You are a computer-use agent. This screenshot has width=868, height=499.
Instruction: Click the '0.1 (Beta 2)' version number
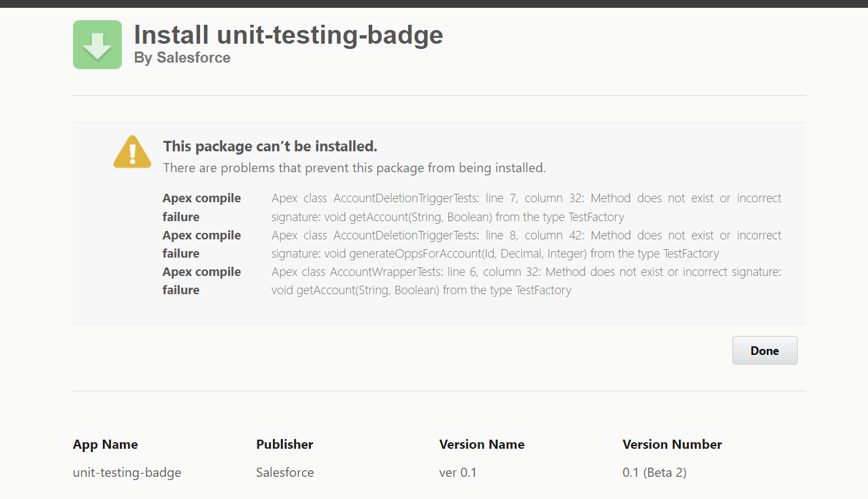click(654, 472)
